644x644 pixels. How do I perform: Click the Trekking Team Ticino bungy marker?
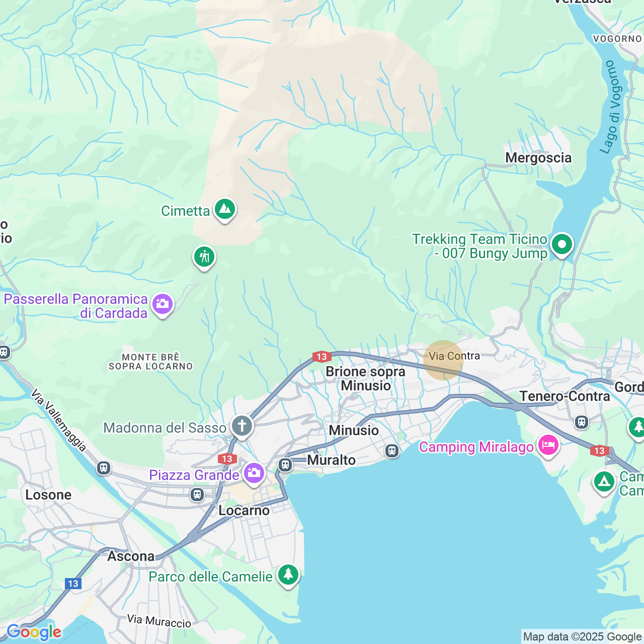point(562,245)
